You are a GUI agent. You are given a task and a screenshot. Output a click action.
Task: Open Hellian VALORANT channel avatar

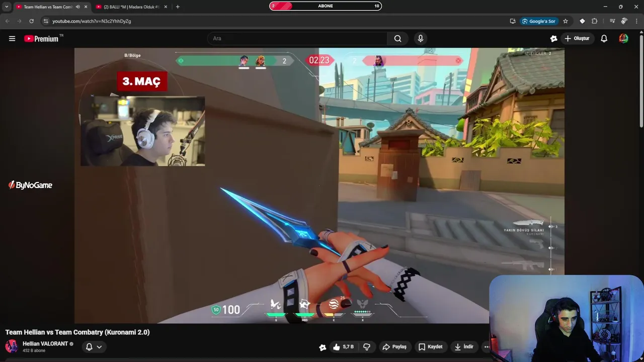coord(11,346)
